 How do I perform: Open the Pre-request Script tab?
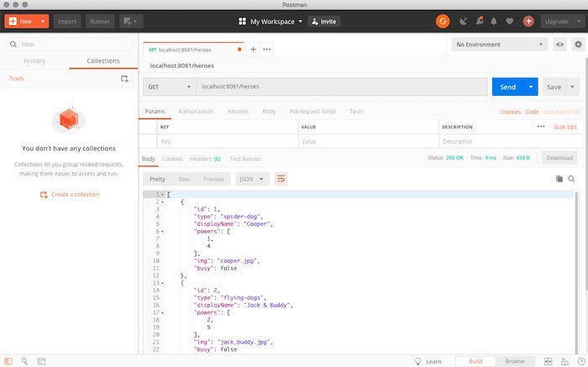pos(312,112)
